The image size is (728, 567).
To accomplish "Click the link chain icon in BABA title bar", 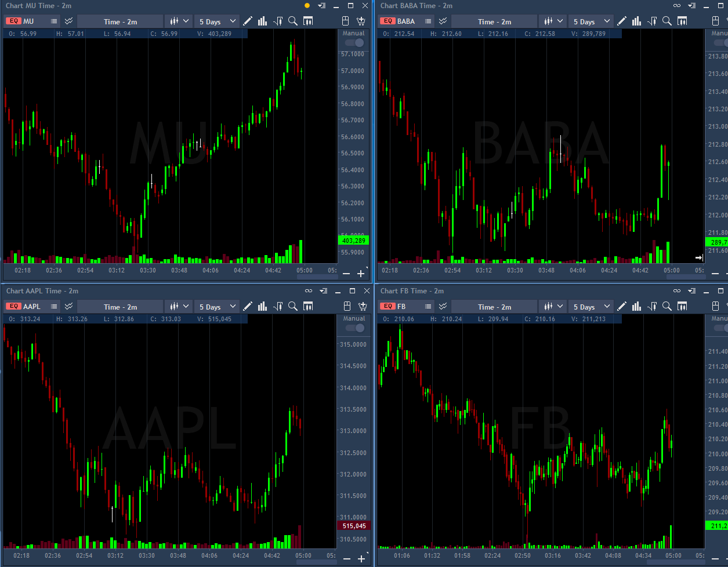I will coord(676,6).
